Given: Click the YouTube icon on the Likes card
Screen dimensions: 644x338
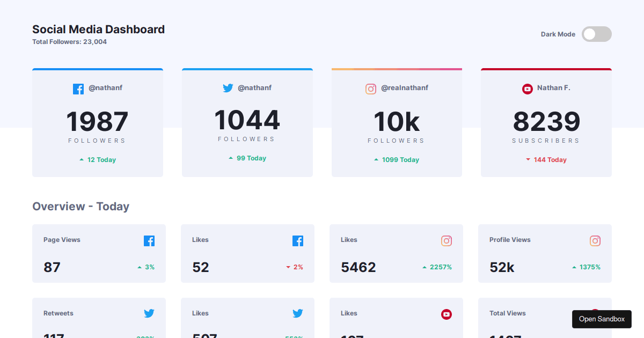Looking at the screenshot, I should coord(447,315).
